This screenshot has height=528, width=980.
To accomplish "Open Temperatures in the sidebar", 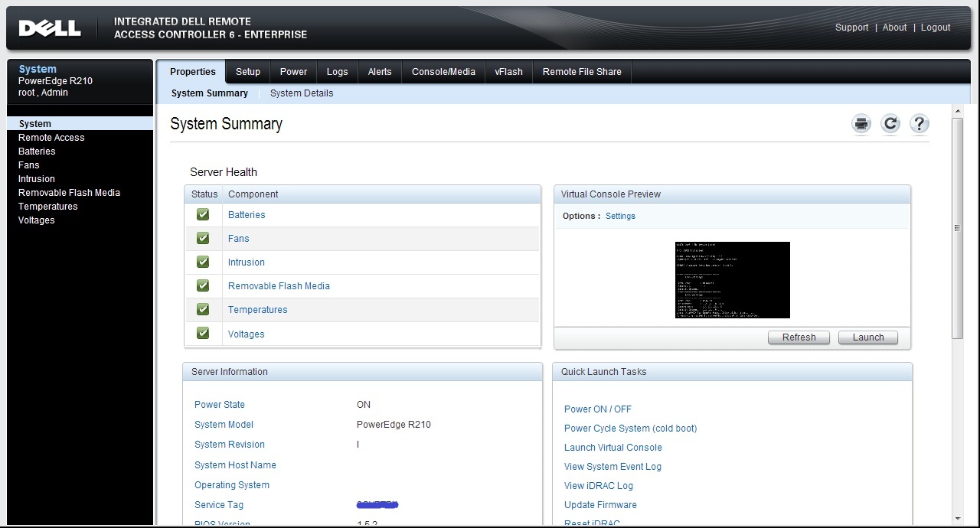I will [x=47, y=207].
